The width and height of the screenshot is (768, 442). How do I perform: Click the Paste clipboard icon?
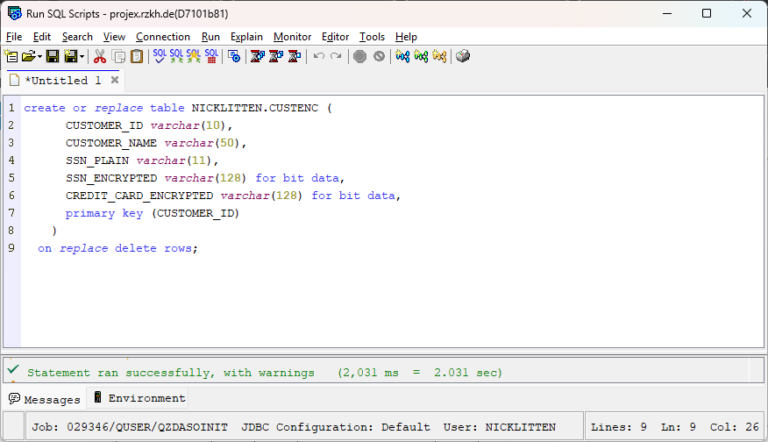tap(137, 56)
